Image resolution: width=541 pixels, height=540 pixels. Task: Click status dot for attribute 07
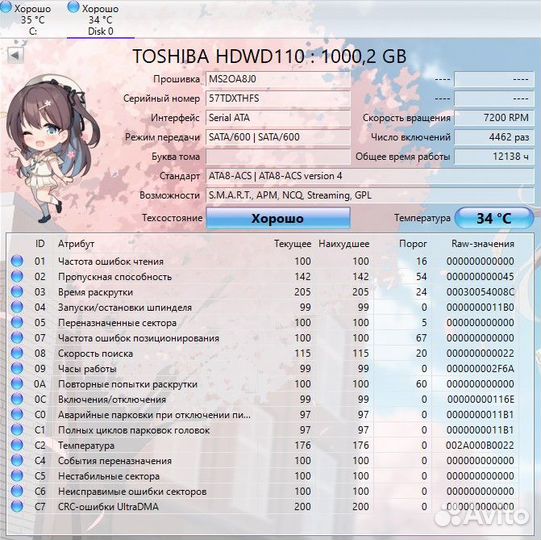(17, 338)
